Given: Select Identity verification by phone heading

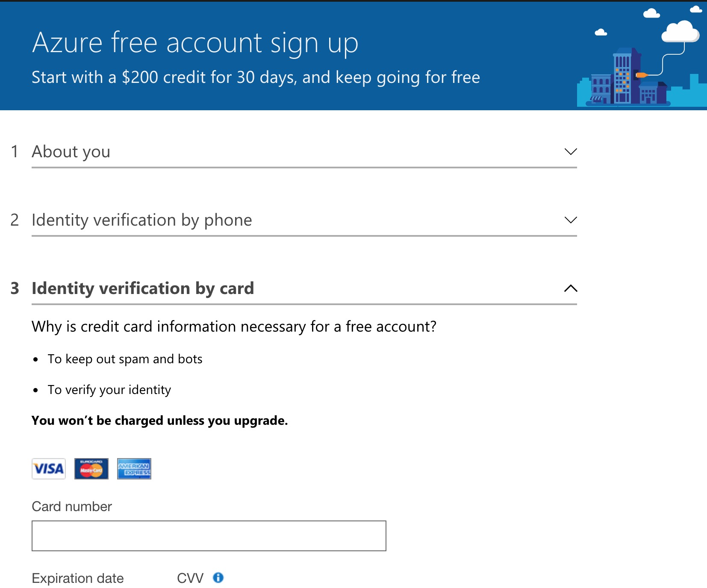Looking at the screenshot, I should tap(142, 220).
